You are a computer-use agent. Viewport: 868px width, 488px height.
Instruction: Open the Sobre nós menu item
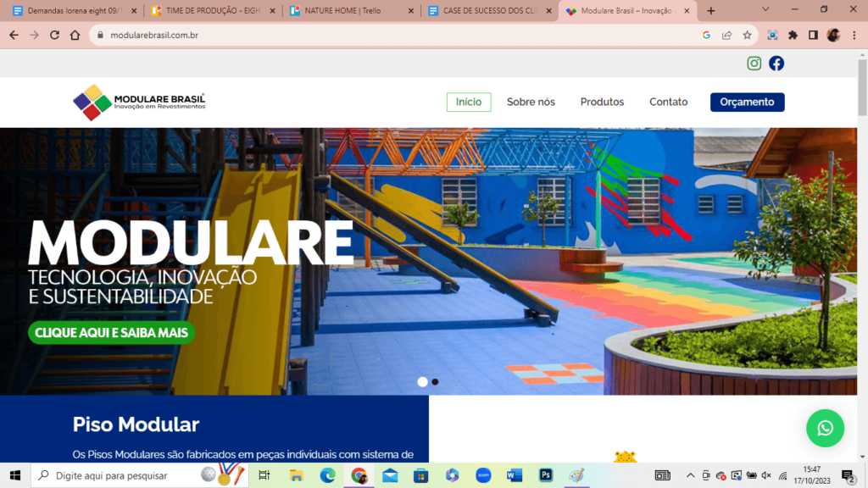[531, 102]
